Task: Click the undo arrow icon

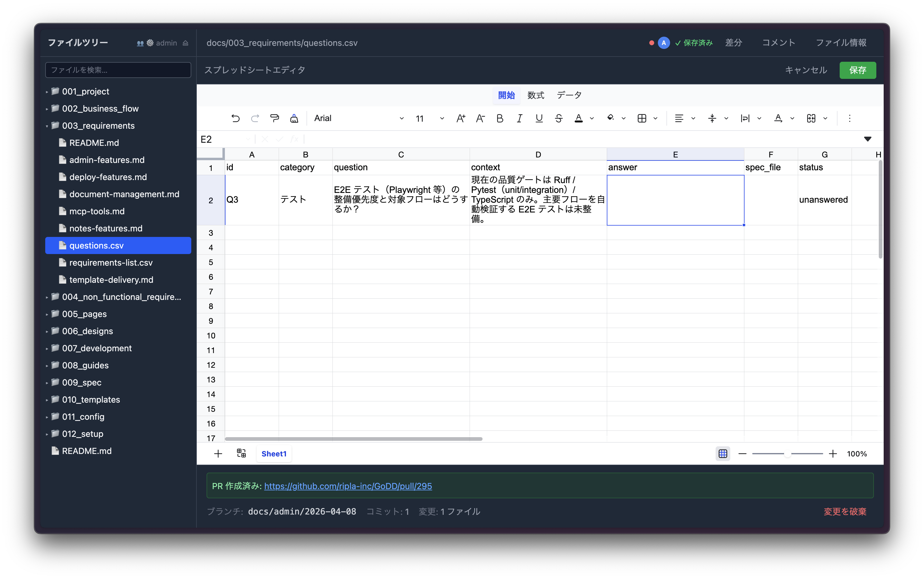Action: tap(235, 118)
